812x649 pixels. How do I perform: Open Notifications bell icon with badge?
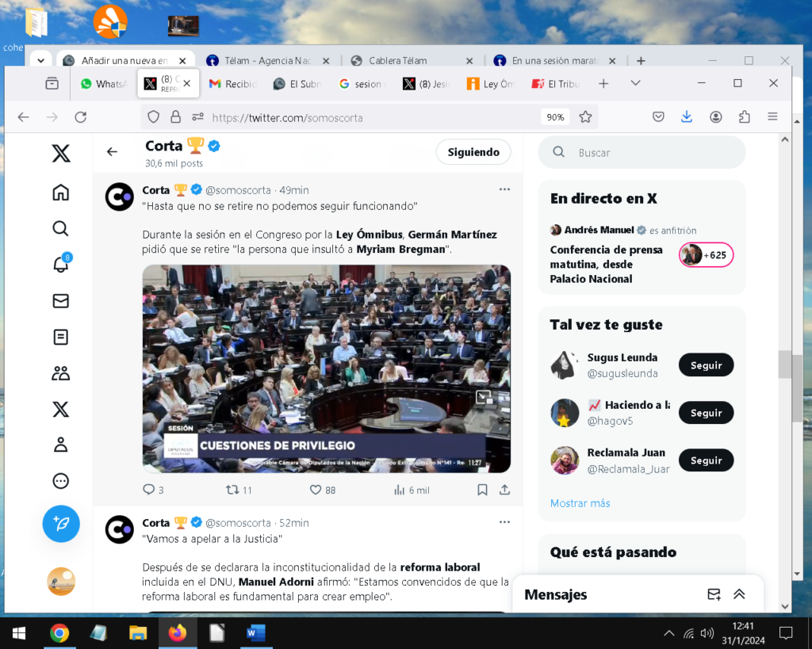click(x=60, y=263)
